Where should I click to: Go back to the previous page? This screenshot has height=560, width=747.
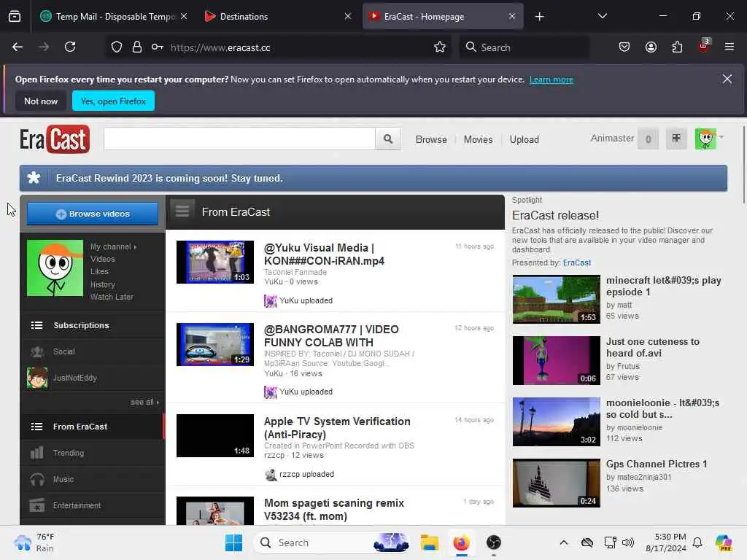(18, 47)
